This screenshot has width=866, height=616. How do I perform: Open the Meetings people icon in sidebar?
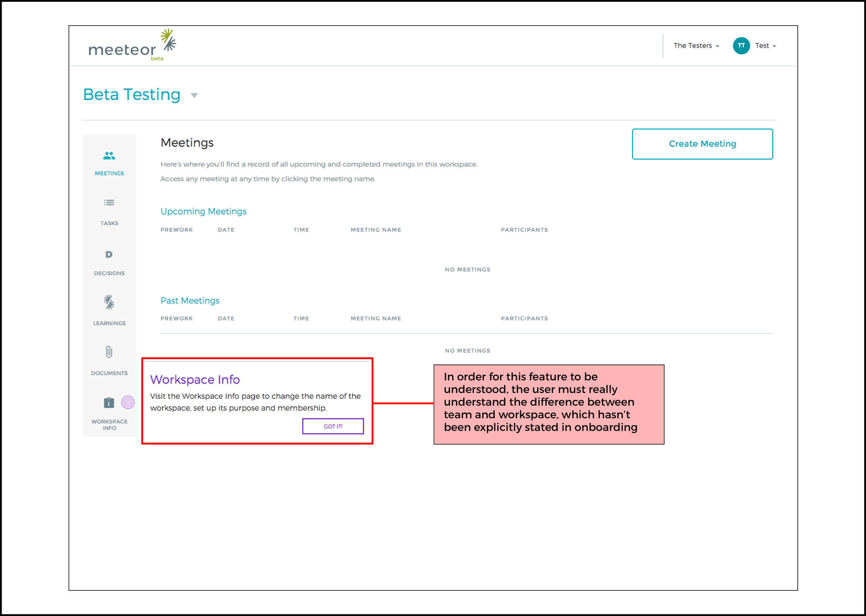point(109,156)
